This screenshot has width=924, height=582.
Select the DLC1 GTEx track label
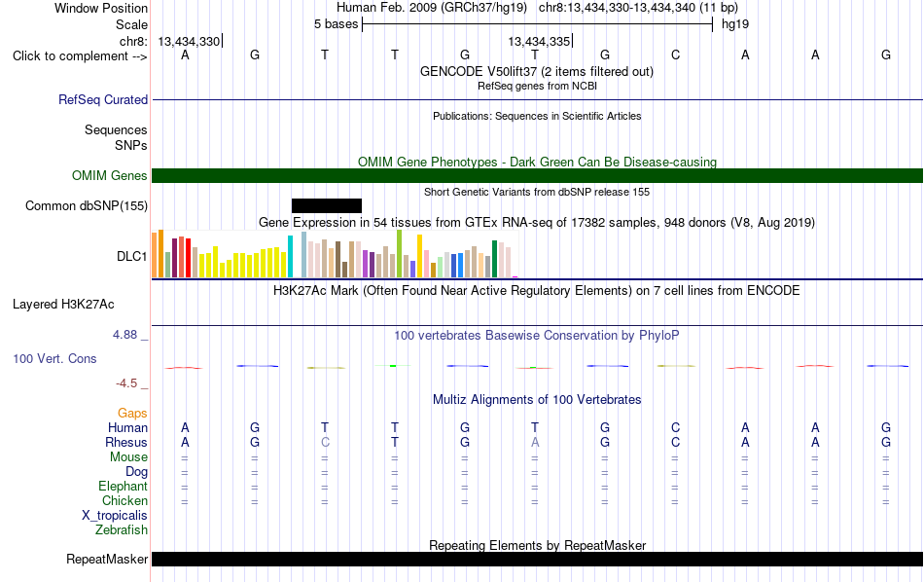(x=132, y=256)
